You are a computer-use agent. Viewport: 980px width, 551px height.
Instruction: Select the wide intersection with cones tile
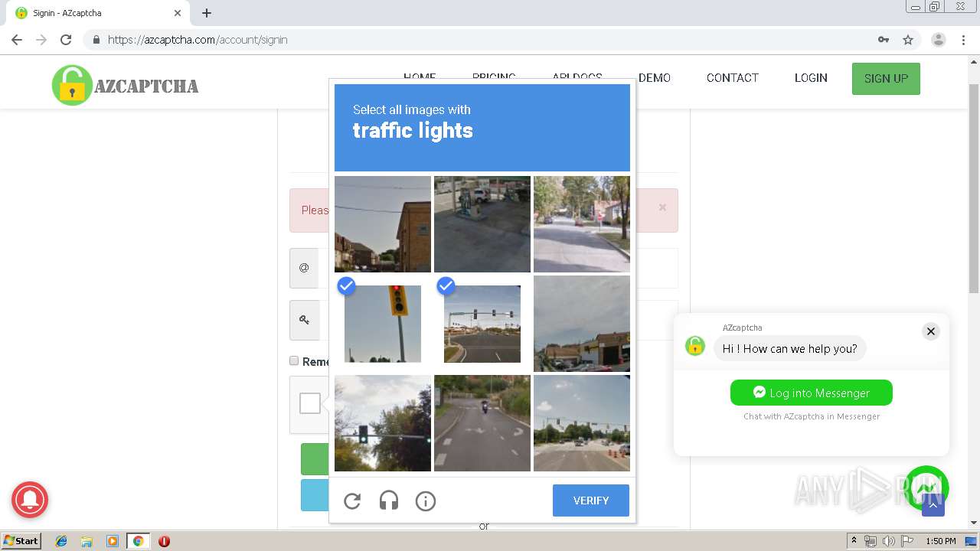coord(582,423)
